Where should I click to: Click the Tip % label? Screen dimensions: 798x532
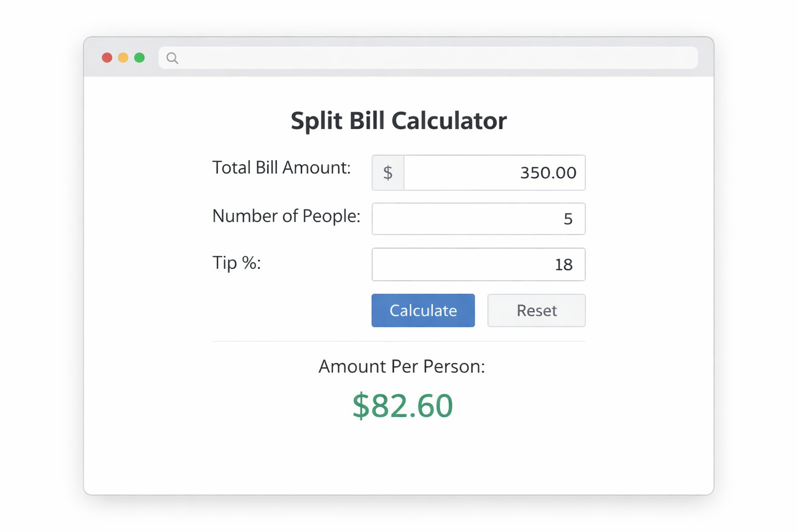click(236, 263)
